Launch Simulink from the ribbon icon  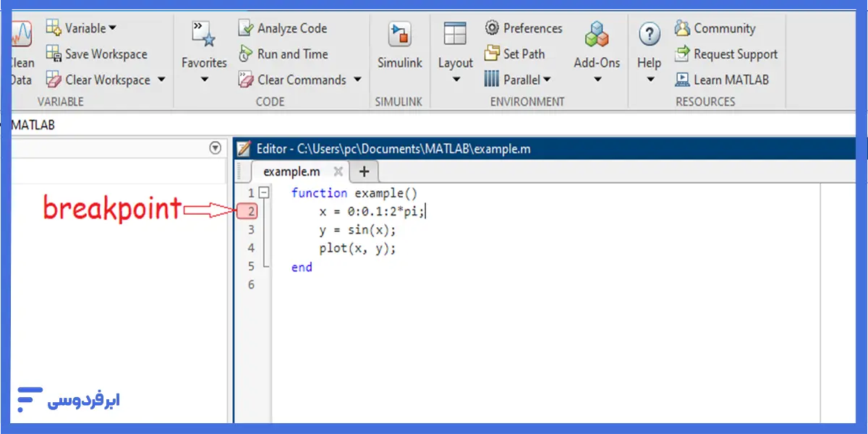pyautogui.click(x=399, y=35)
